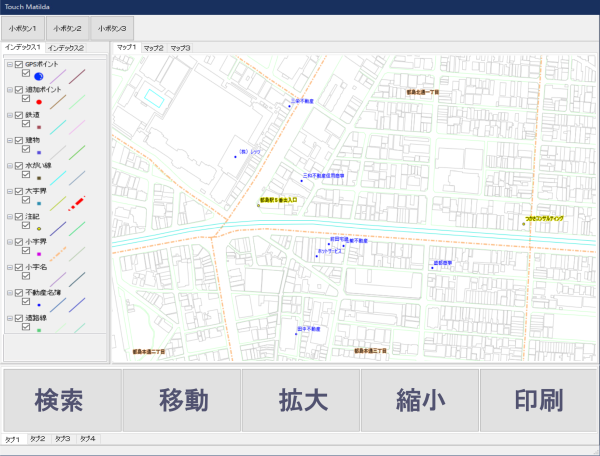Click the red dot 追加ポイント symbol
The image size is (600, 456).
coord(38,101)
